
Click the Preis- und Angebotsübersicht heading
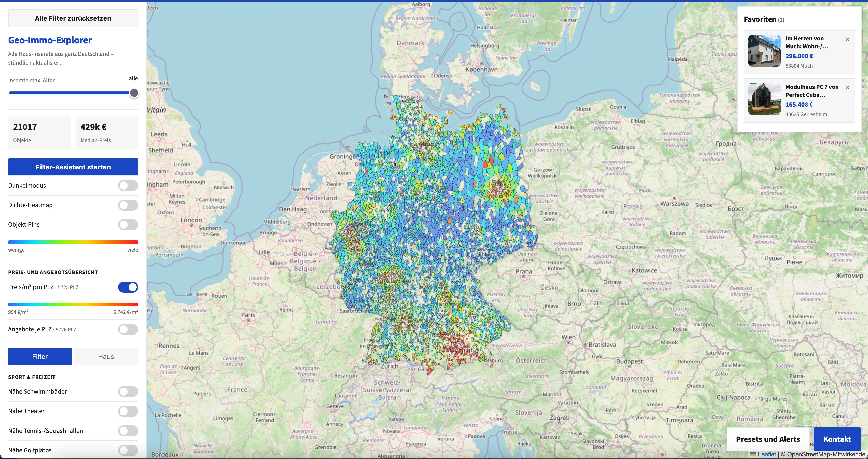[53, 272]
